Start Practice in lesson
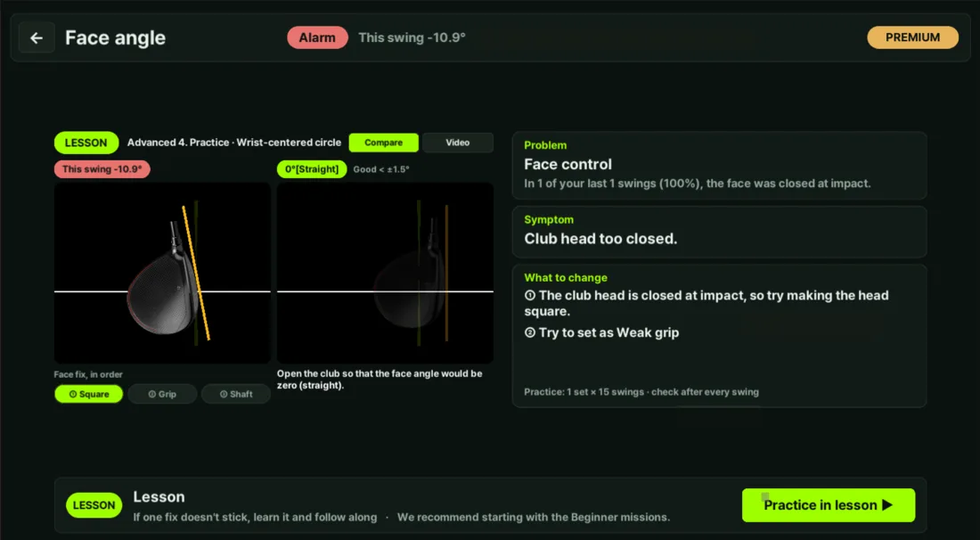This screenshot has width=980, height=540. [829, 505]
